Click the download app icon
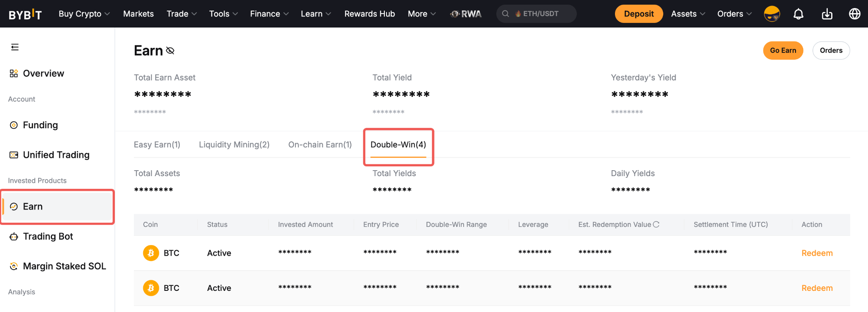 pyautogui.click(x=827, y=14)
